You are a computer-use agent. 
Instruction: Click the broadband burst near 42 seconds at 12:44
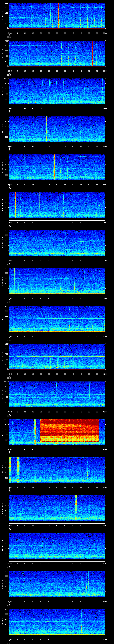click(76, 508)
